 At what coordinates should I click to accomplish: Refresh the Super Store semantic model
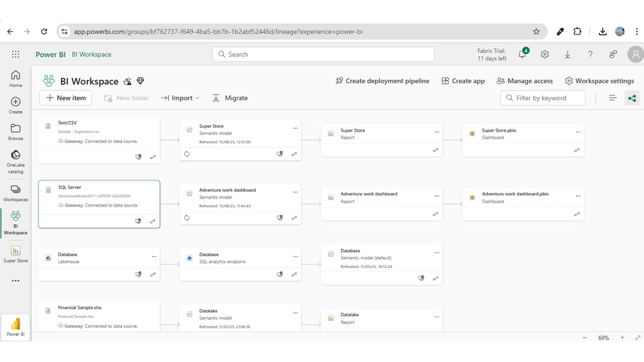tap(187, 154)
